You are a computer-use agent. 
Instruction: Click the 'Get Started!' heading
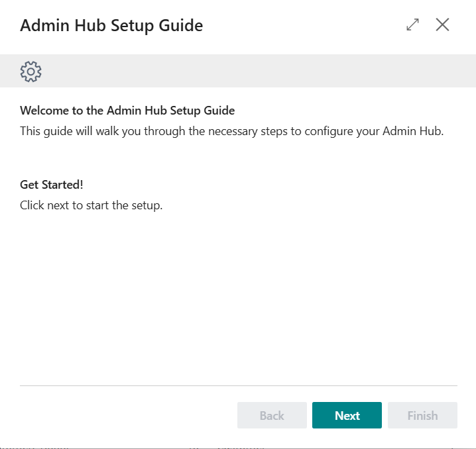pos(52,185)
